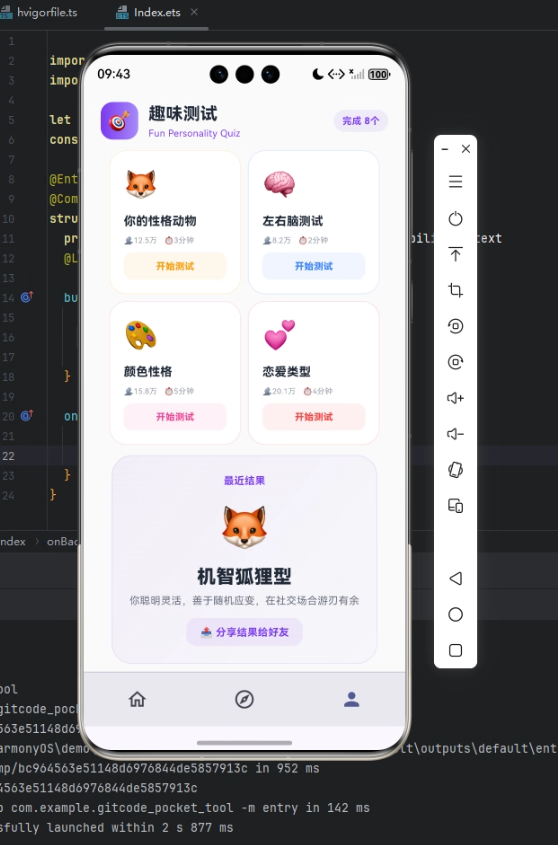Viewport: 558px width, 845px height.
Task: Rotate emulator screen counterclockwise
Action: click(x=455, y=326)
